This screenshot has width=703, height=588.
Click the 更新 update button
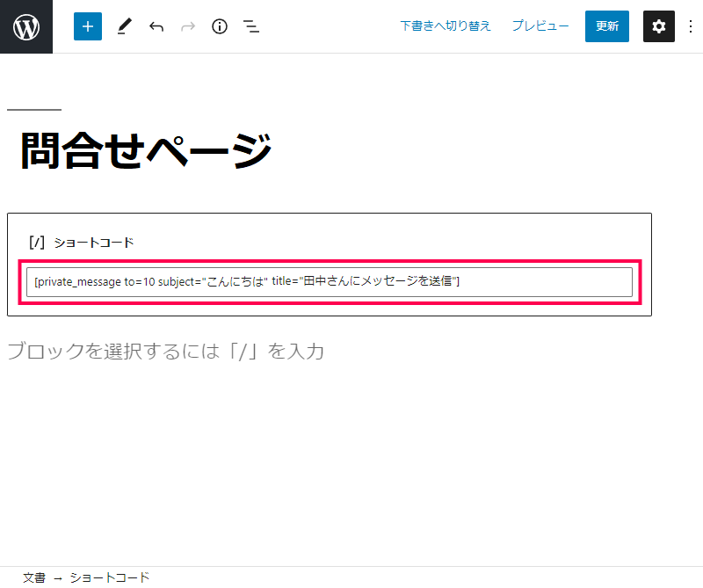607,26
